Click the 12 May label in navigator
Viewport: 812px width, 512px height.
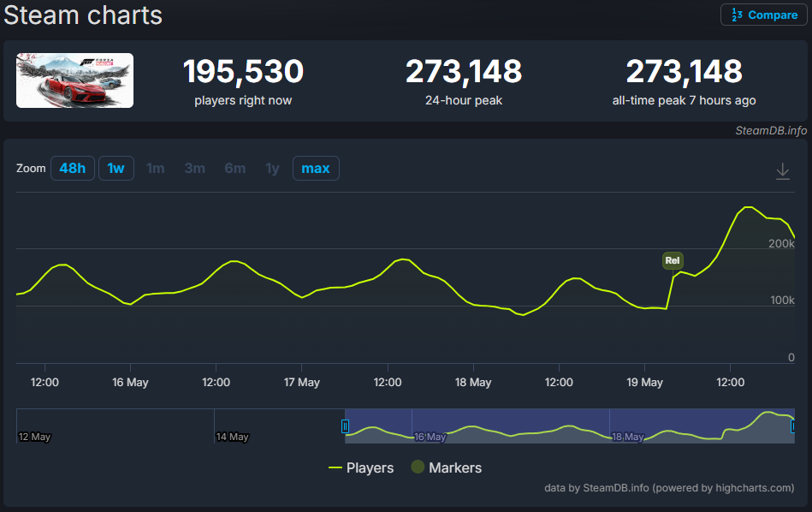(x=34, y=437)
